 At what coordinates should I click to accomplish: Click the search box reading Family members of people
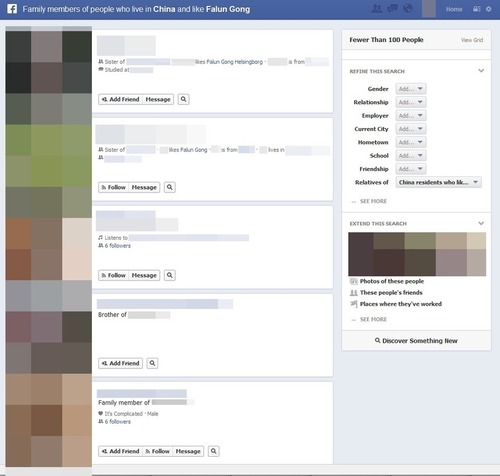pos(136,9)
